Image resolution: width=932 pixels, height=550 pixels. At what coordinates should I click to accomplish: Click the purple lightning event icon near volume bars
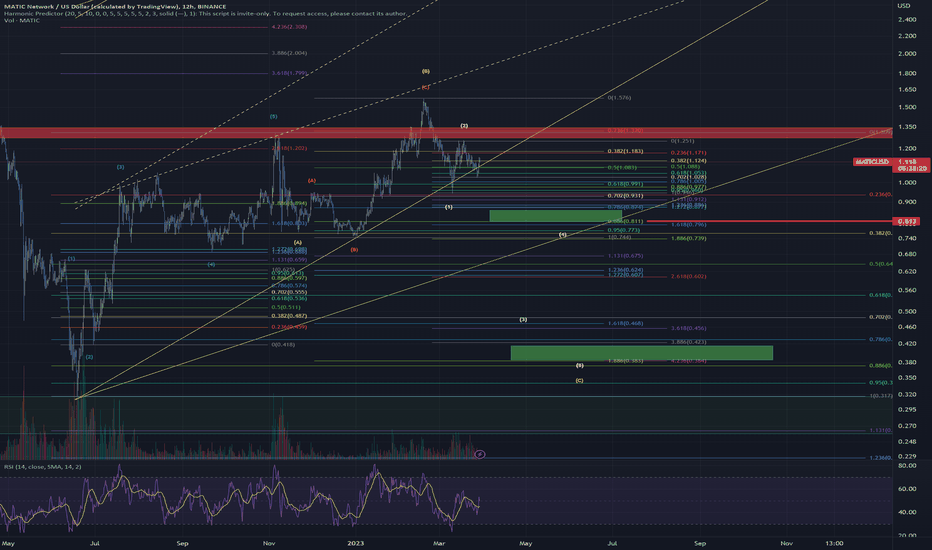[x=480, y=454]
